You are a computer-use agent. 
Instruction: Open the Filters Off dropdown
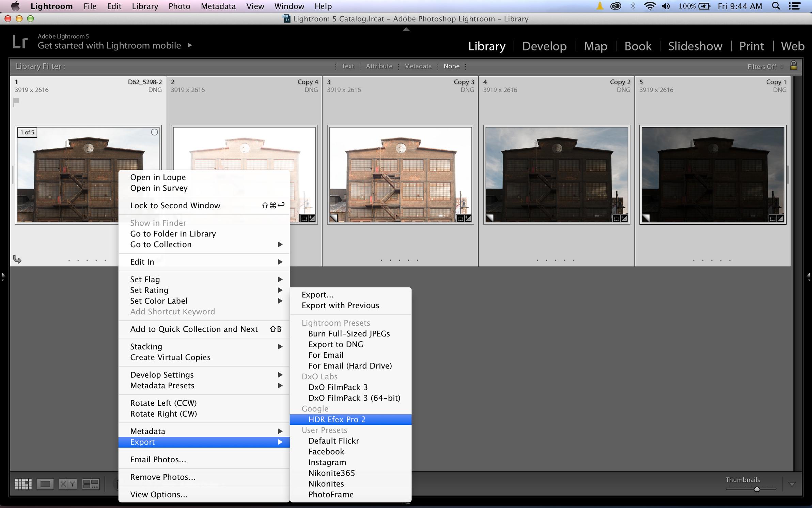(765, 66)
